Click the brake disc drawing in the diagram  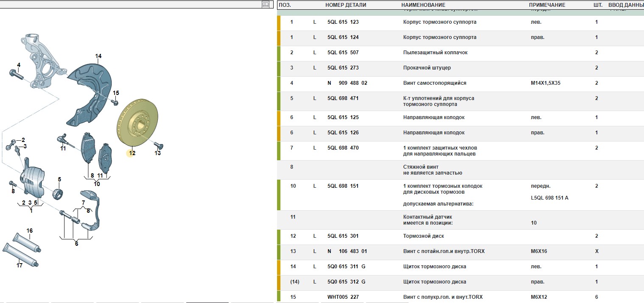pyautogui.click(x=137, y=124)
